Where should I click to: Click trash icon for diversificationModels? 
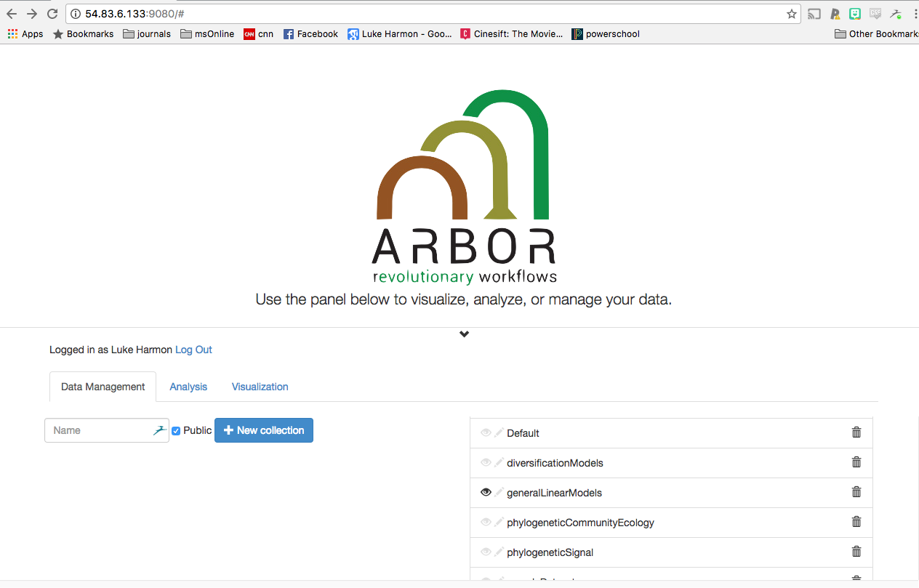pyautogui.click(x=856, y=462)
